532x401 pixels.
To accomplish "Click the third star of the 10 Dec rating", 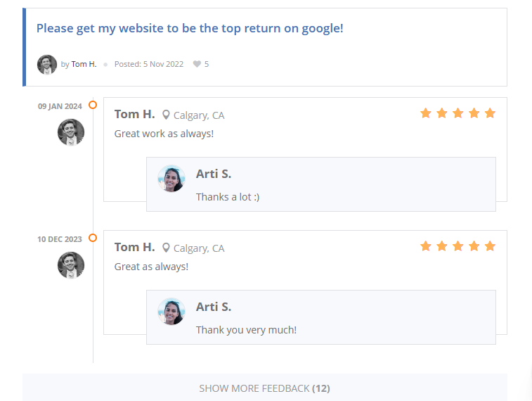I will coord(458,246).
